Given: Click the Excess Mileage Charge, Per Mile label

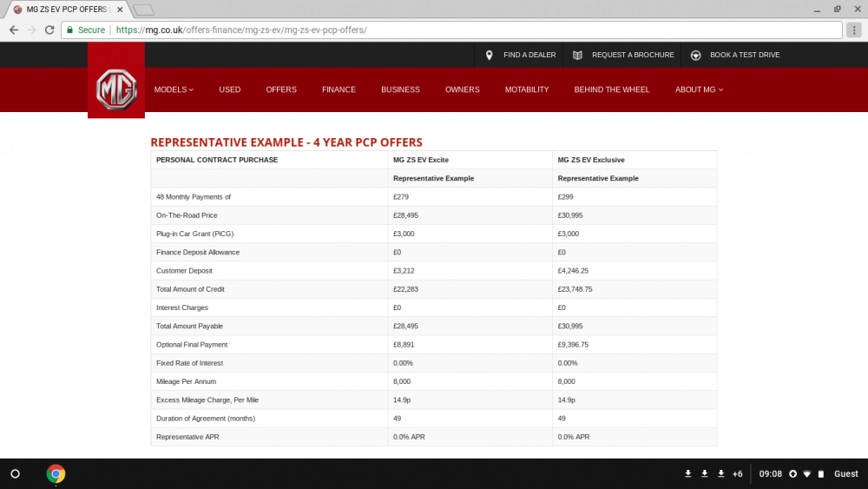Looking at the screenshot, I should point(207,400).
